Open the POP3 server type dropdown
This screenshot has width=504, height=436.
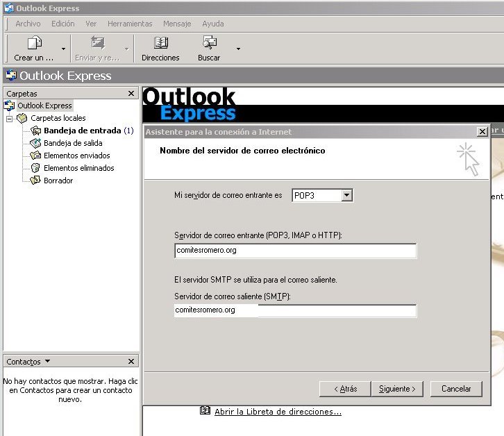347,196
